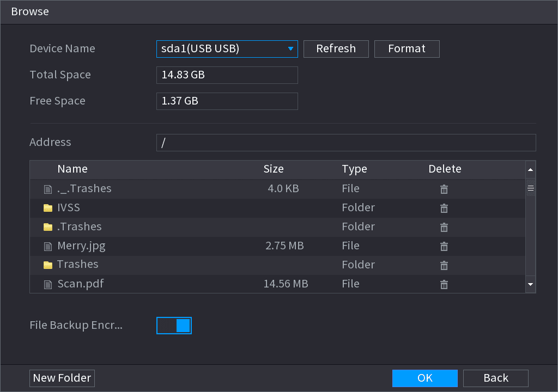
Task: Click the Back button
Action: 496,378
